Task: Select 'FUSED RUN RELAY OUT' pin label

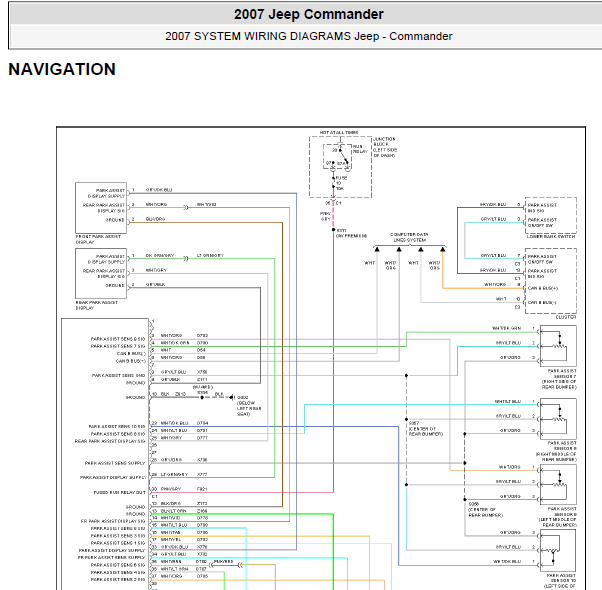Action: coord(119,492)
